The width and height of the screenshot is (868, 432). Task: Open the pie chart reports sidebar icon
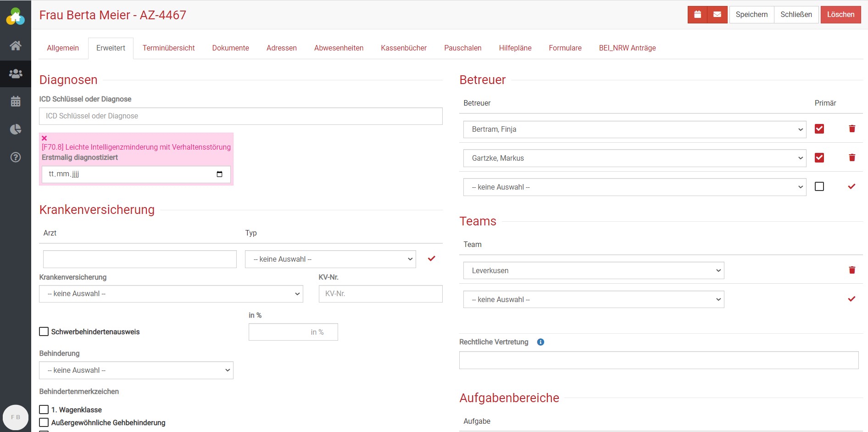(x=16, y=129)
